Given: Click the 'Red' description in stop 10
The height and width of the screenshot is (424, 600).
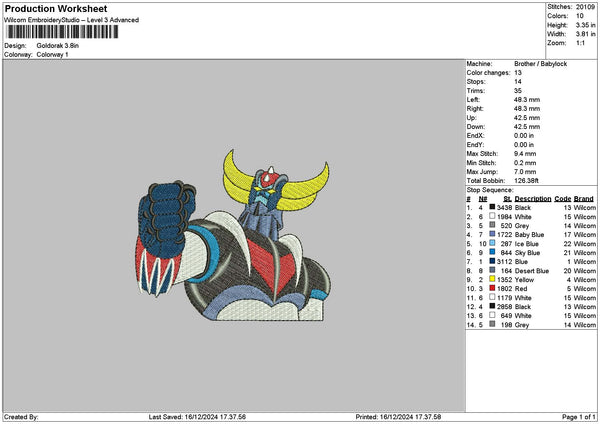Looking at the screenshot, I should click(x=521, y=289).
